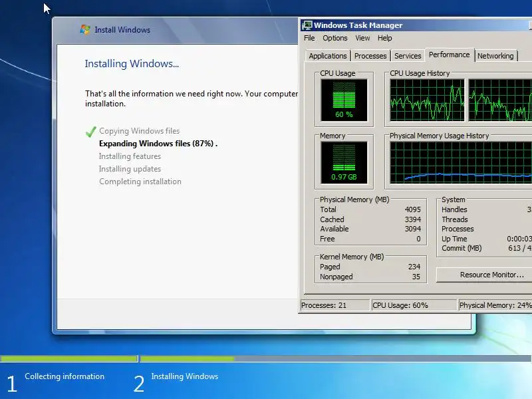This screenshot has height=399, width=532.
Task: Switch to the Processes tab
Action: coord(370,56)
